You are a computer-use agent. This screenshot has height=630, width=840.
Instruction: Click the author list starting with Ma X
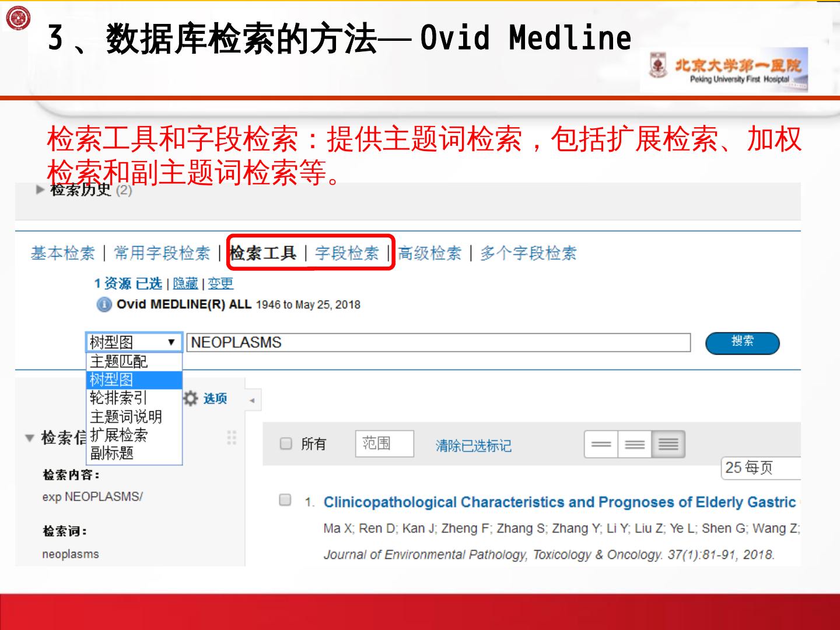562,528
